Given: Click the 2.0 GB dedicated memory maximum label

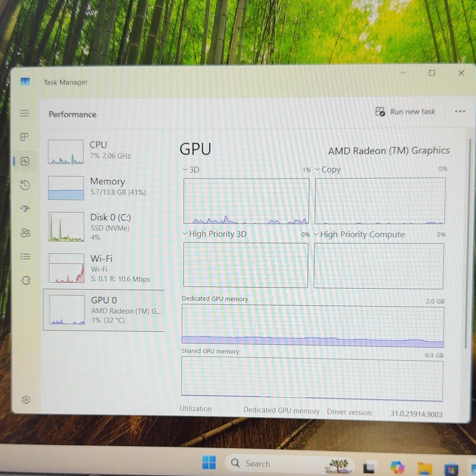Looking at the screenshot, I should [435, 301].
